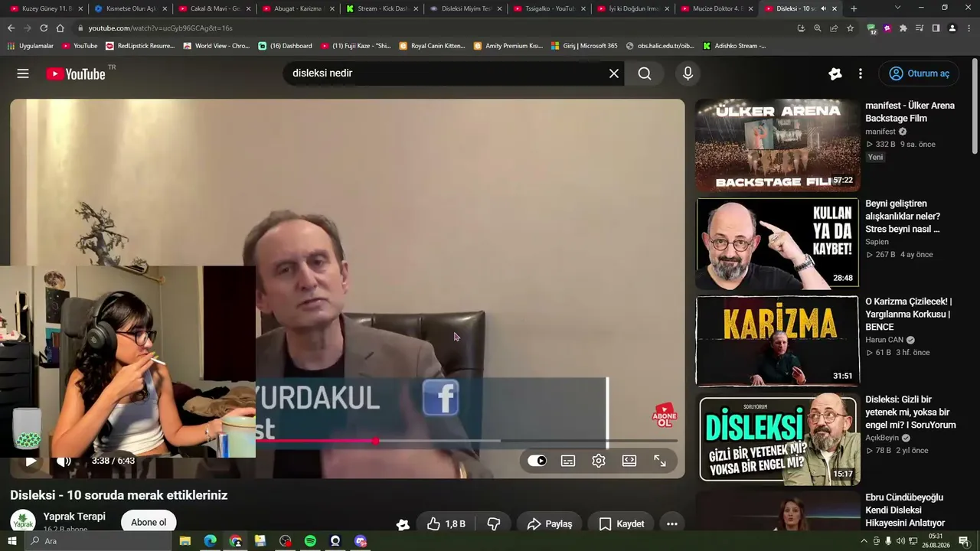The image size is (980, 551).
Task: Seek on the red video progress bar
Action: pos(467,441)
